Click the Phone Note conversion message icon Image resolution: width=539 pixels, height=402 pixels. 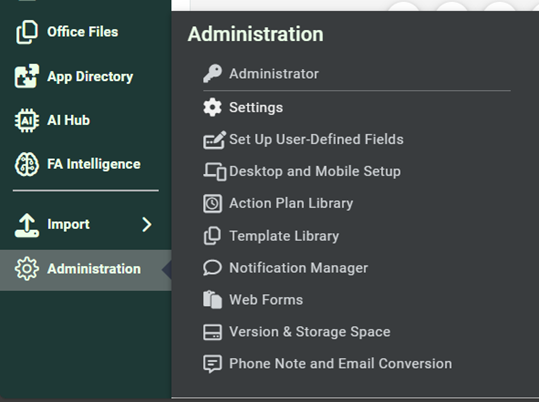coord(212,364)
